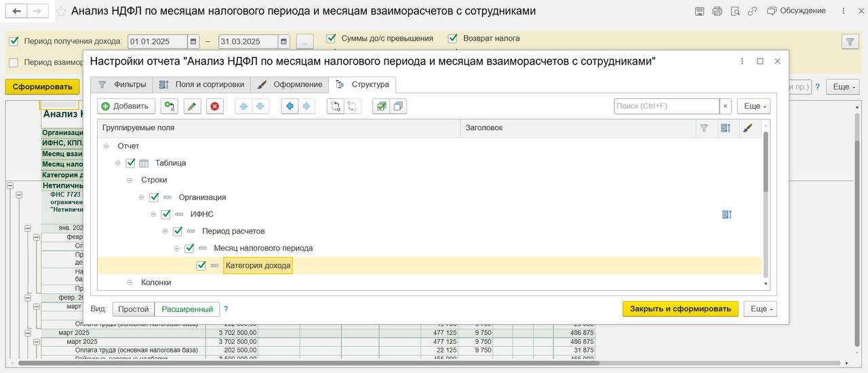Click the first swap grouping icon after the right arrow
Image resolution: width=868 pixels, height=373 pixels.
point(336,106)
